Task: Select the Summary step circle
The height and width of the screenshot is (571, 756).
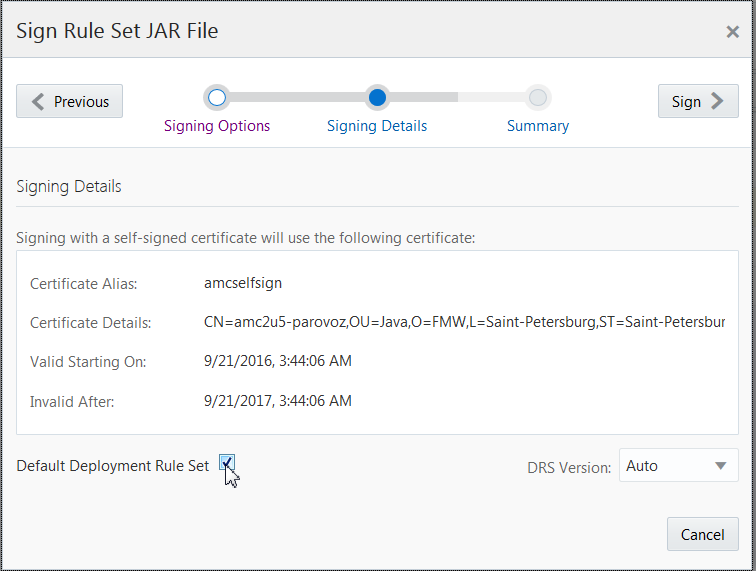Action: click(538, 97)
